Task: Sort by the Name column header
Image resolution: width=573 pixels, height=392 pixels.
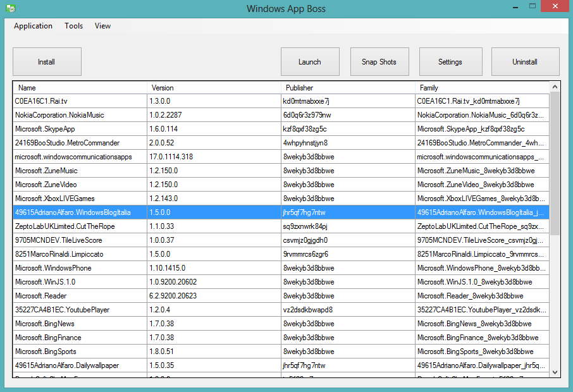Action: 80,88
